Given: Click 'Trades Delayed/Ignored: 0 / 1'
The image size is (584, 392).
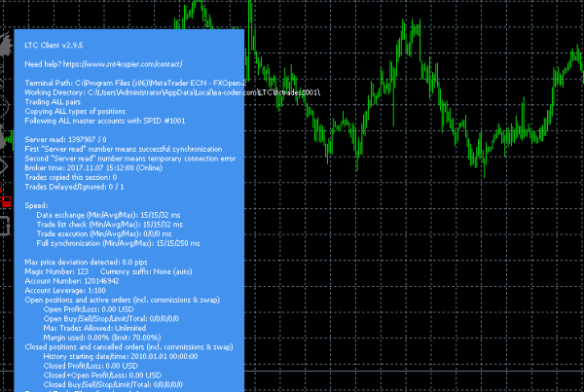Looking at the screenshot, I should pos(74,187).
